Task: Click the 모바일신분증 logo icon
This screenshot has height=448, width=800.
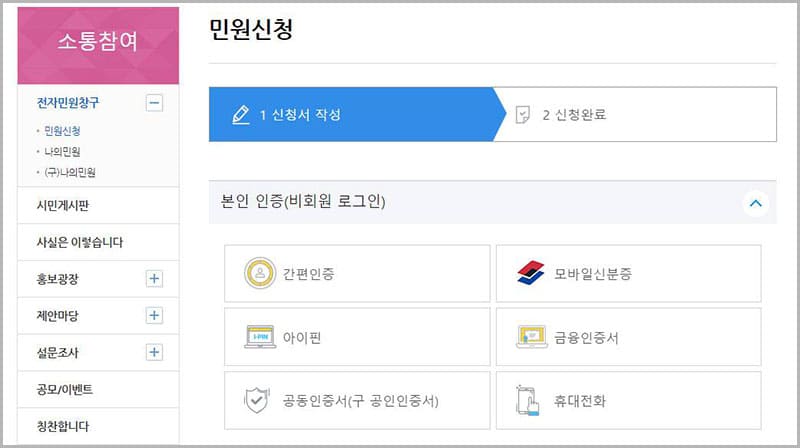Action: pyautogui.click(x=530, y=273)
